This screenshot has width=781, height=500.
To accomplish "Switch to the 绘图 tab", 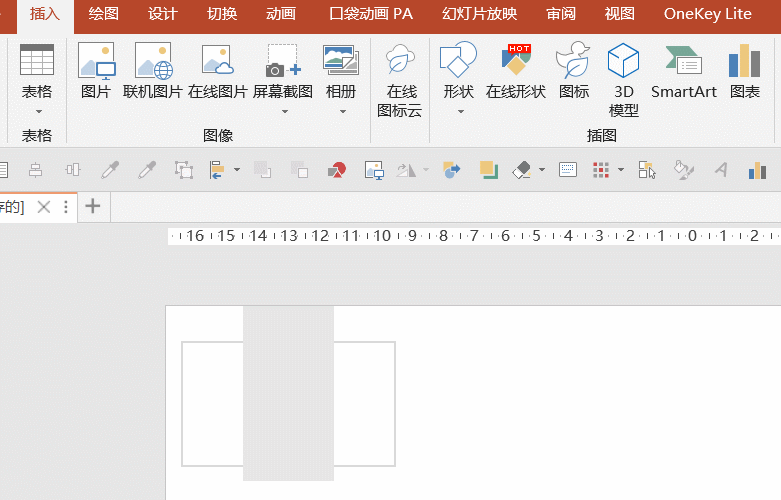I will click(x=104, y=14).
